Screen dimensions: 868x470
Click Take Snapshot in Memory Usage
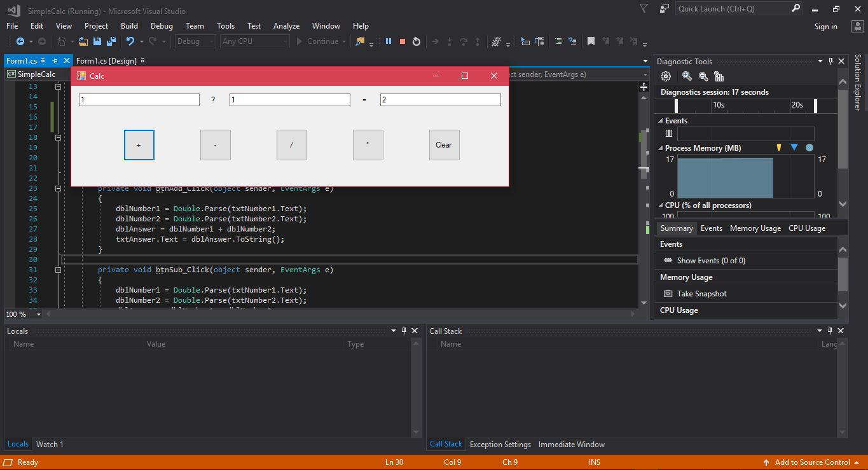tap(701, 294)
